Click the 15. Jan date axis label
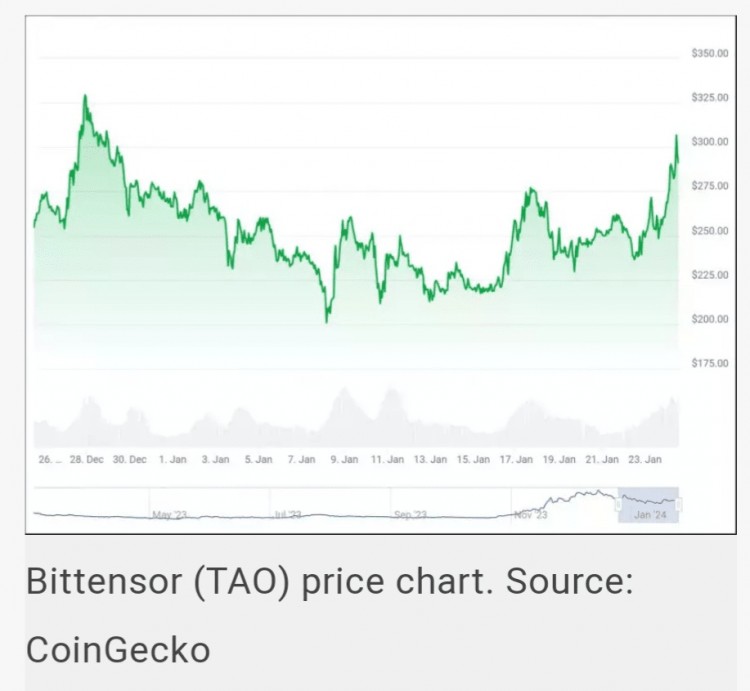Viewport: 750px width, 691px height. [x=472, y=460]
